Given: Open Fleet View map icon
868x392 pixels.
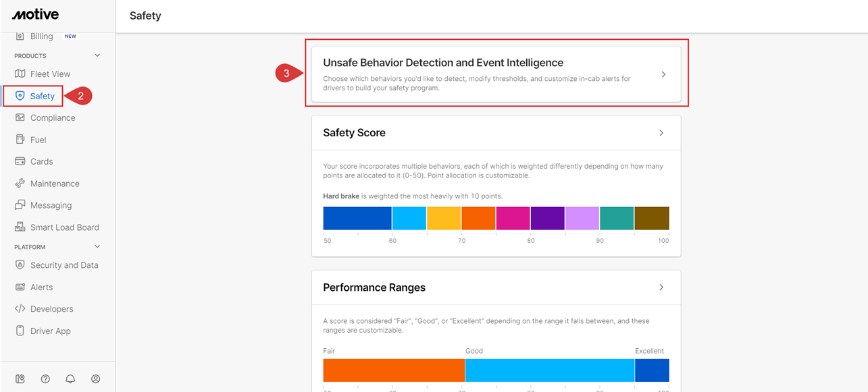Looking at the screenshot, I should [20, 74].
